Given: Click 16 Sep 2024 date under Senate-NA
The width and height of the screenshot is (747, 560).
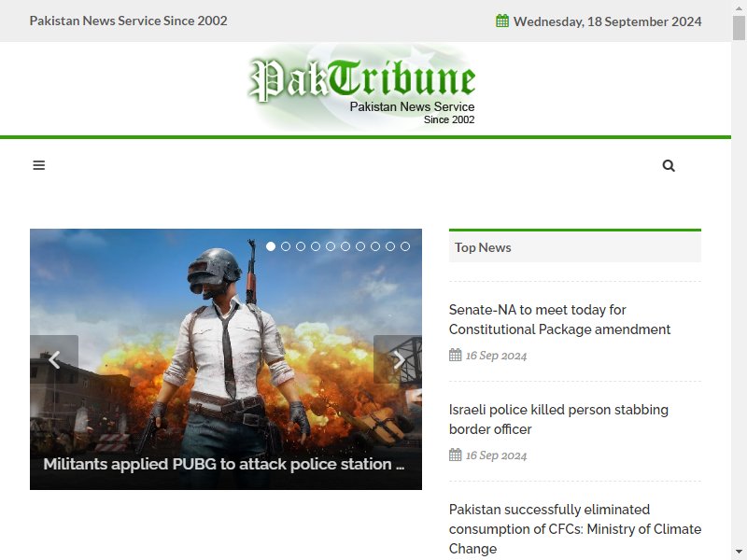Looking at the screenshot, I should [x=496, y=356].
